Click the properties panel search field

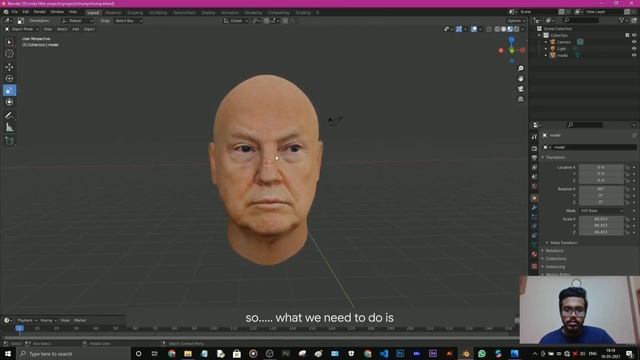[x=585, y=125]
